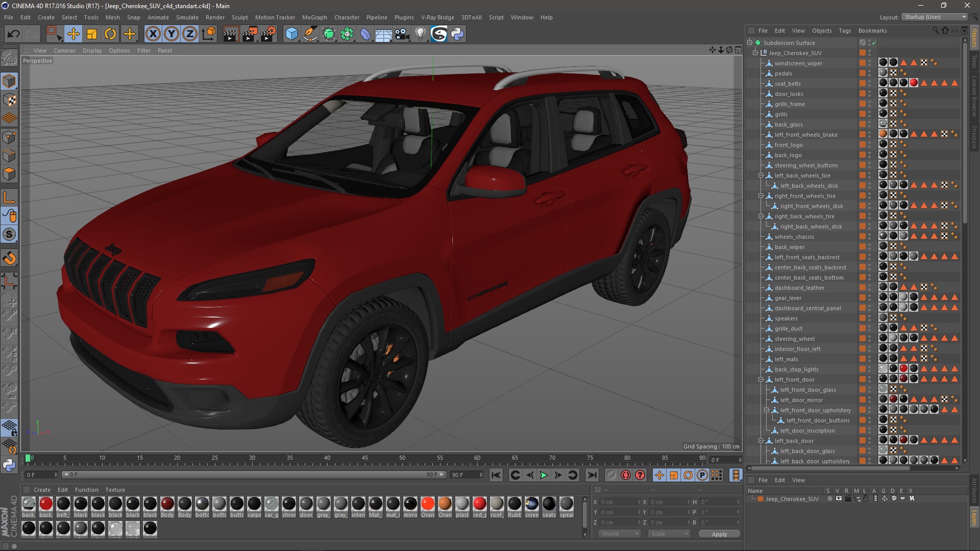The width and height of the screenshot is (980, 551).
Task: Toggle X axis lock
Action: [153, 34]
